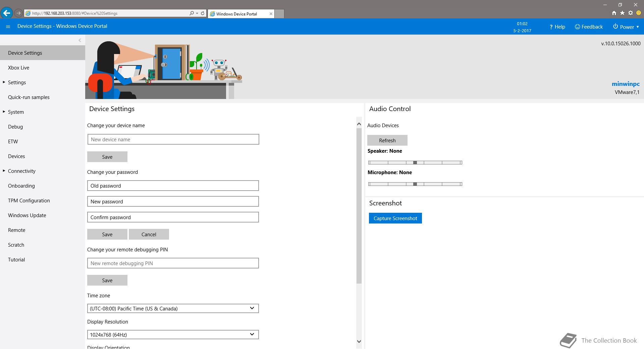The image size is (644, 349).
Task: Click Capture Screenshot button
Action: [x=395, y=218]
